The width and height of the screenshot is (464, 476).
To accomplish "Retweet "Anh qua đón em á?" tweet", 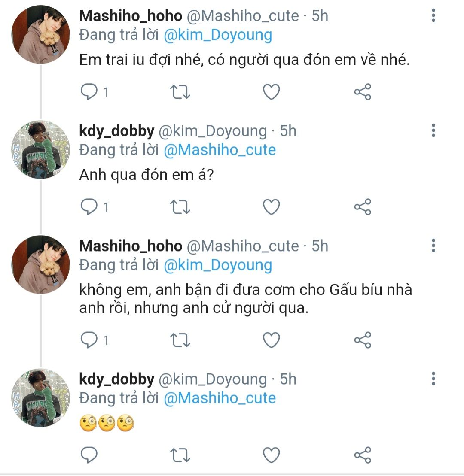I will pos(181,207).
